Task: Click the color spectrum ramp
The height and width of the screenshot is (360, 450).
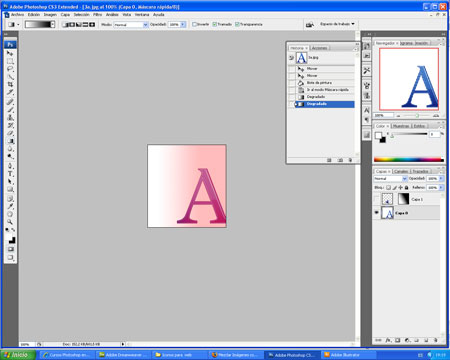Action: pos(408,160)
